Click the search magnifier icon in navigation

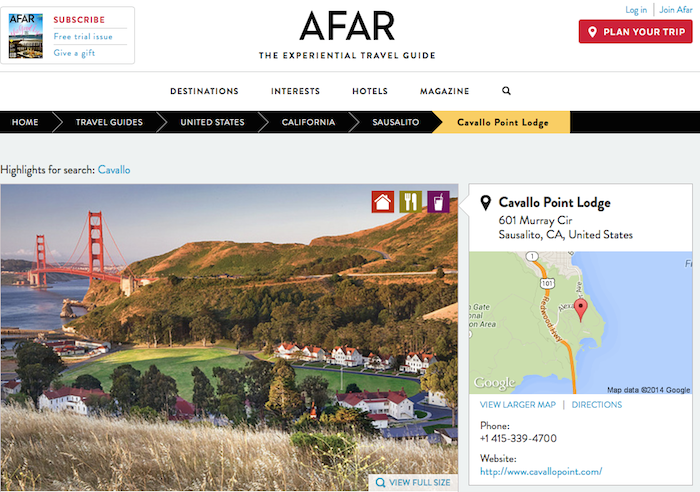506,91
